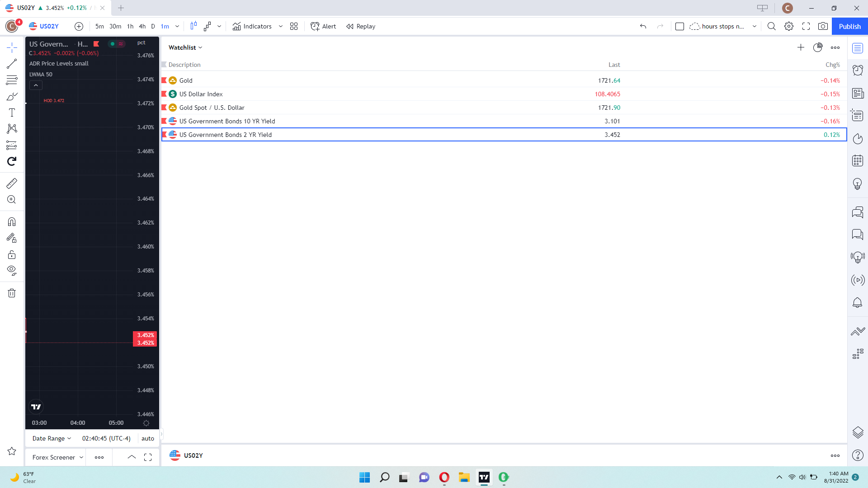Open the Date Range dropdown
The width and height of the screenshot is (868, 488).
52,438
